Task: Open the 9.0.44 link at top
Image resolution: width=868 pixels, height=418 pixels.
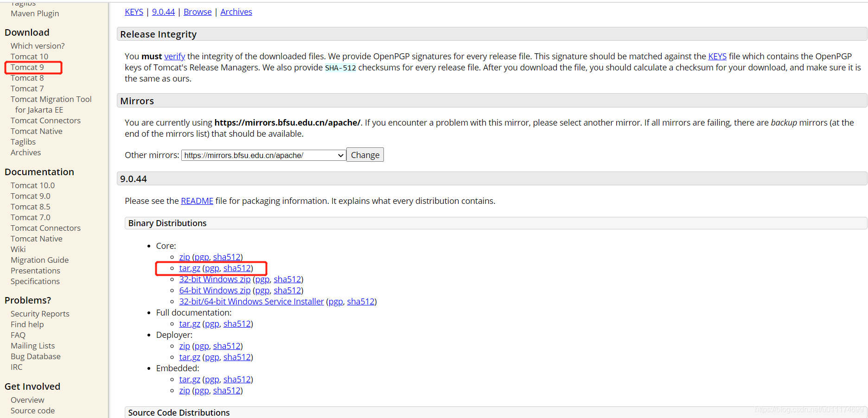Action: click(163, 12)
